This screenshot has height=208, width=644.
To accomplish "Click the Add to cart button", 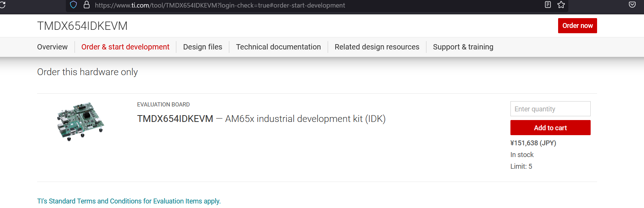I will (550, 128).
